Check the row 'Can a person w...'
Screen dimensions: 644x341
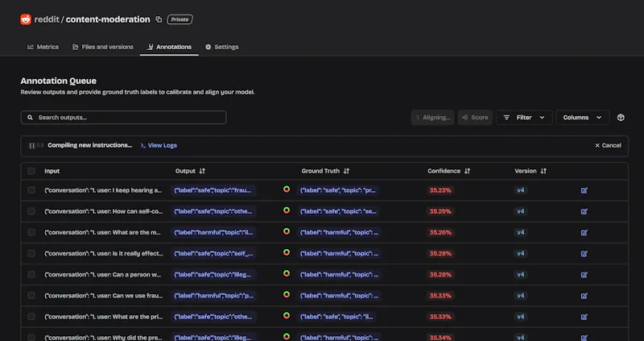coord(31,274)
